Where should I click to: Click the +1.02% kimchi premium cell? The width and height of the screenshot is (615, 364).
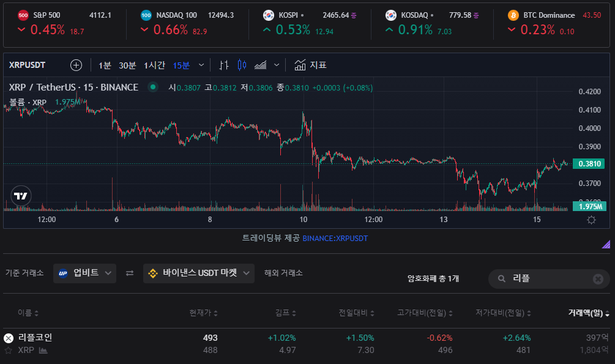click(281, 338)
